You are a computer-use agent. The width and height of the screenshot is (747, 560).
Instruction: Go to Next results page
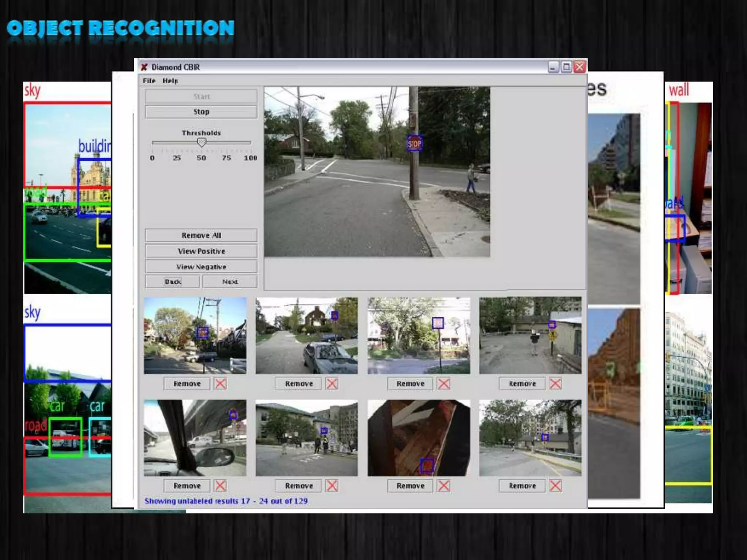(230, 282)
